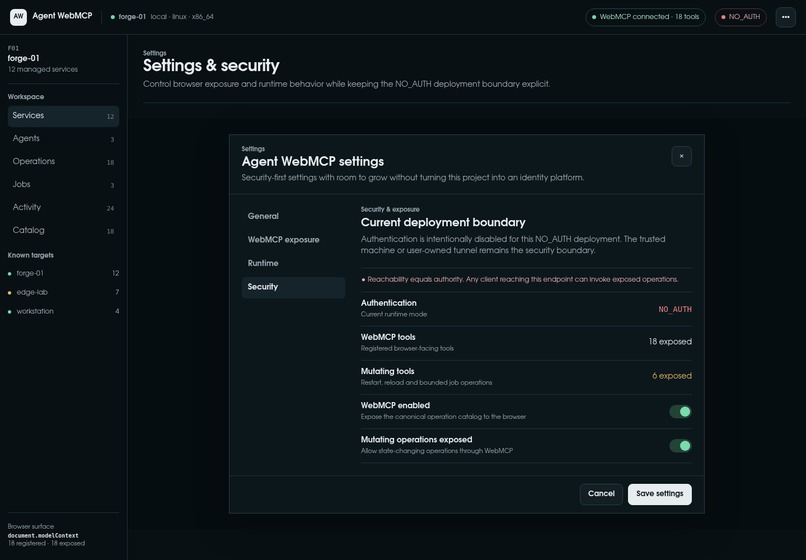Image resolution: width=806 pixels, height=560 pixels.
Task: Click the Save settings button
Action: tap(660, 494)
